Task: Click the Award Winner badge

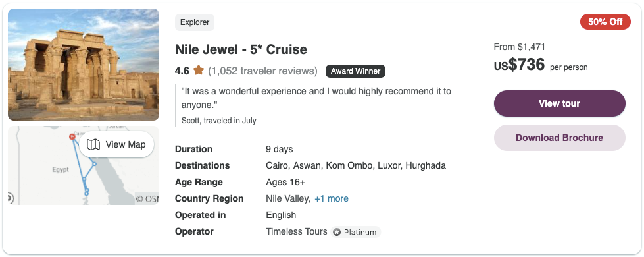Action: (356, 71)
